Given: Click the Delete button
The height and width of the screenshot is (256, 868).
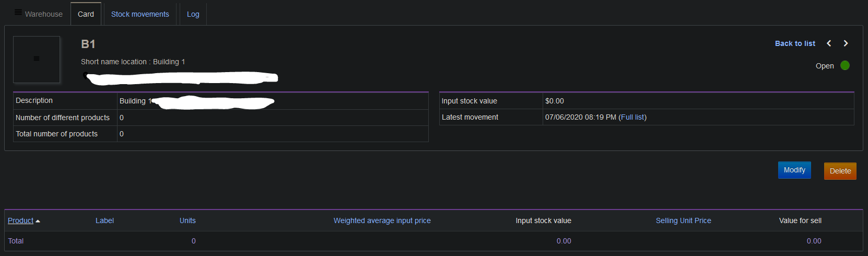Looking at the screenshot, I should [x=840, y=171].
